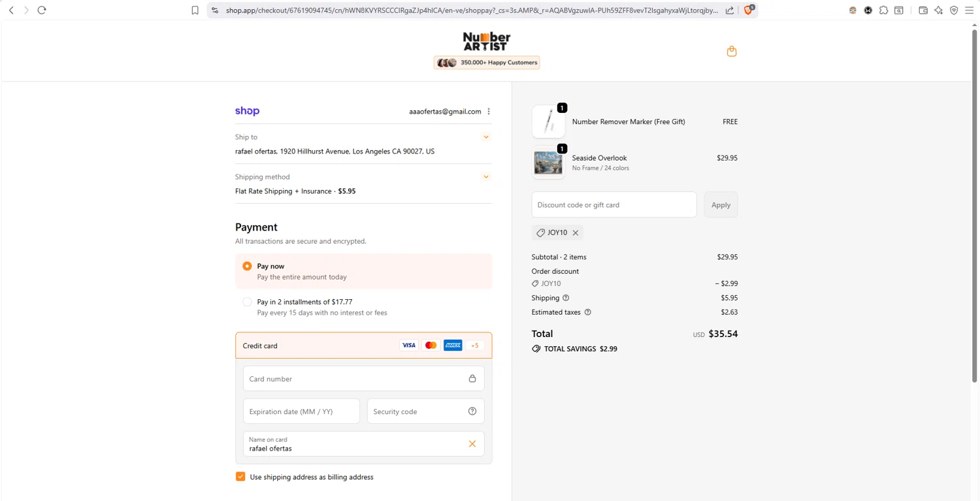The width and height of the screenshot is (980, 501).
Task: Show the +5 more card brands
Action: pyautogui.click(x=475, y=346)
